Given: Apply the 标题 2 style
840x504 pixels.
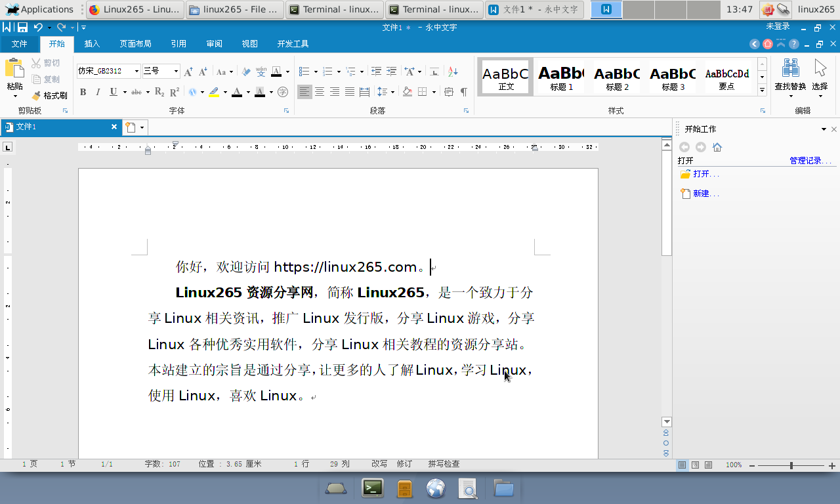Looking at the screenshot, I should click(618, 77).
